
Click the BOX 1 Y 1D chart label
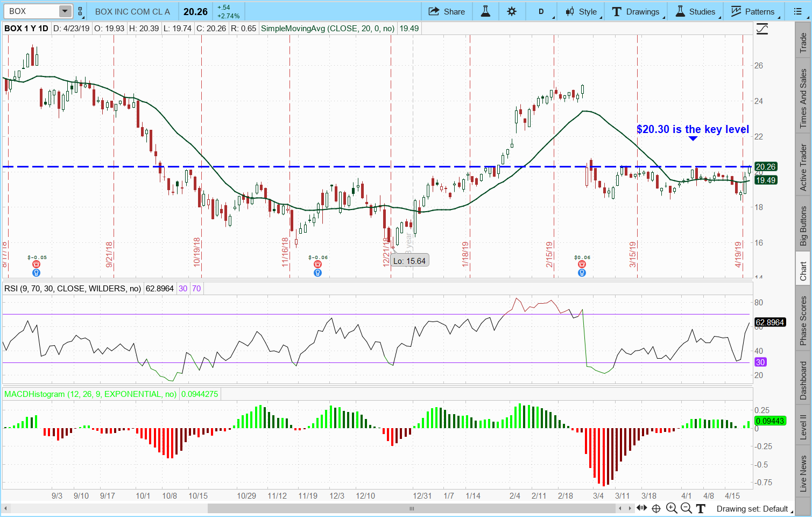(26, 29)
